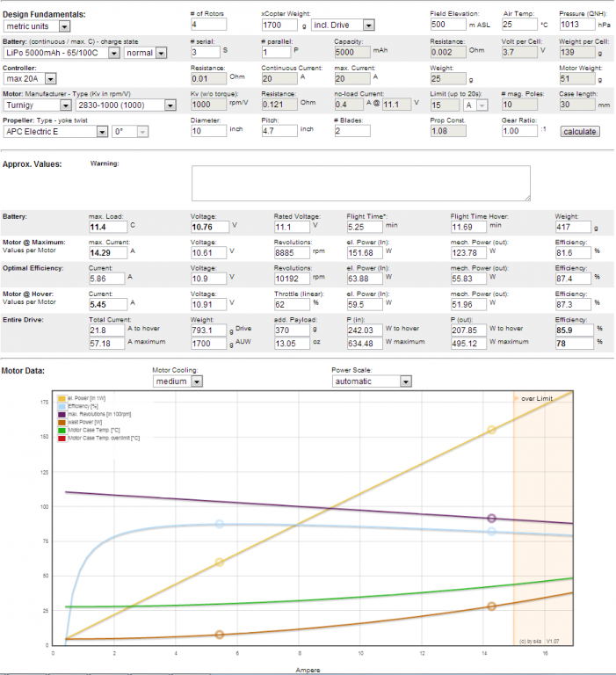Expand the Motor Cooling medium dropdown
616x675 pixels.
click(178, 381)
